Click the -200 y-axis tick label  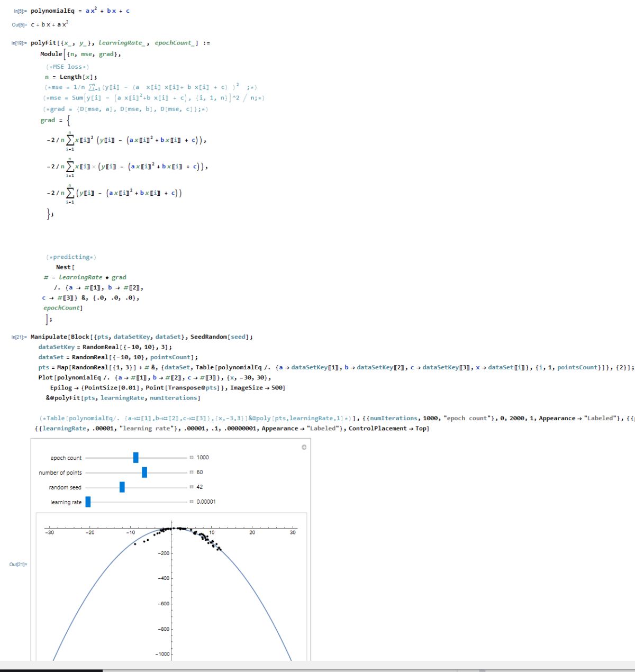coord(164,553)
